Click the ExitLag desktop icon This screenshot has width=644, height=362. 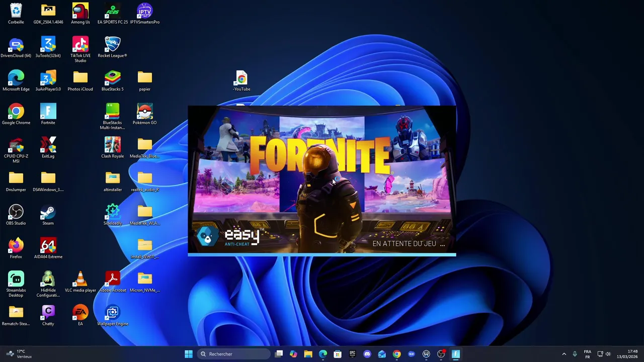click(48, 148)
